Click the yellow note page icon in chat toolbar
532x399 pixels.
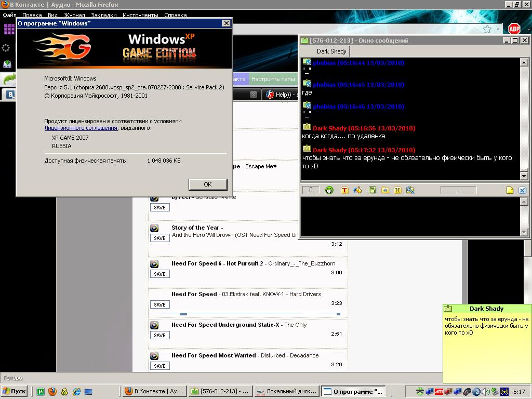[510, 190]
